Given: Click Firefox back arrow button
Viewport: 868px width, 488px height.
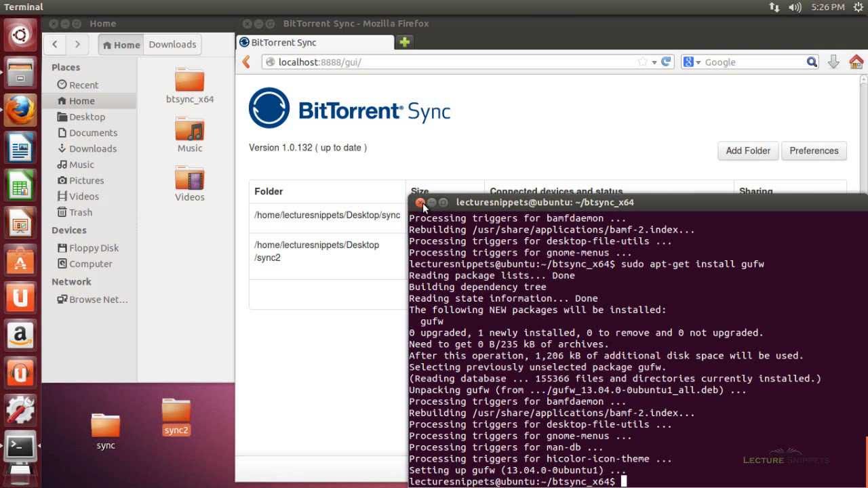Looking at the screenshot, I should pyautogui.click(x=246, y=62).
